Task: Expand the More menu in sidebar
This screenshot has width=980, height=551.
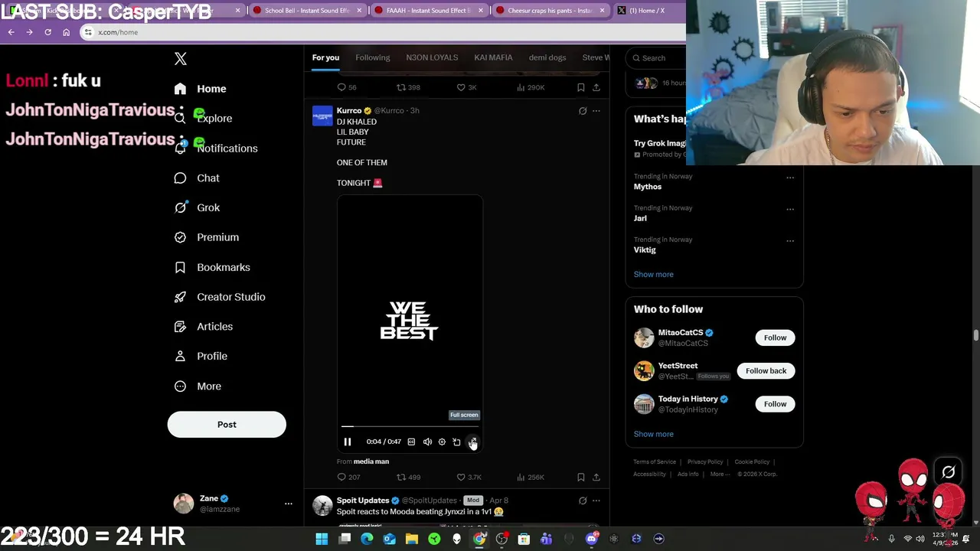Action: tap(198, 386)
